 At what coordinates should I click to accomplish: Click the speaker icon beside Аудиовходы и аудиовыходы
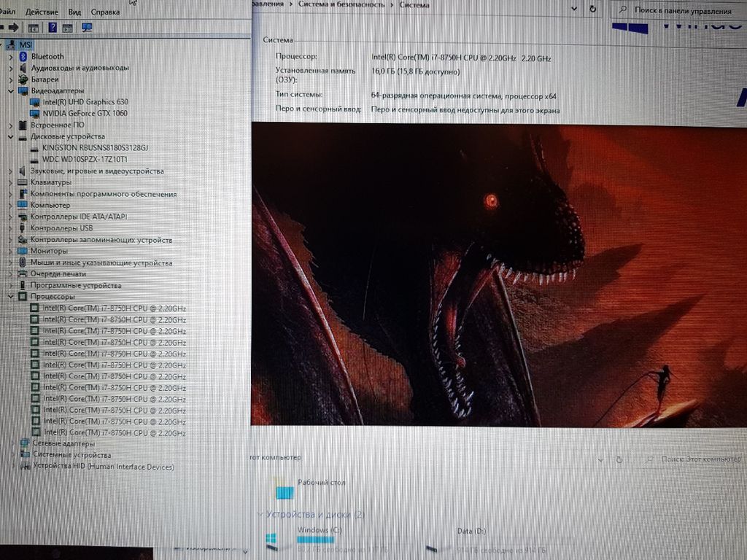pyautogui.click(x=23, y=68)
